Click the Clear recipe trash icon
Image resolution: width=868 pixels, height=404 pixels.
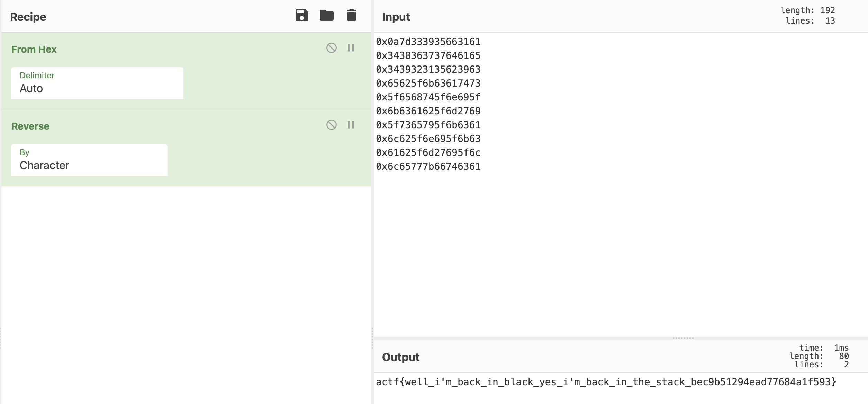(x=351, y=16)
